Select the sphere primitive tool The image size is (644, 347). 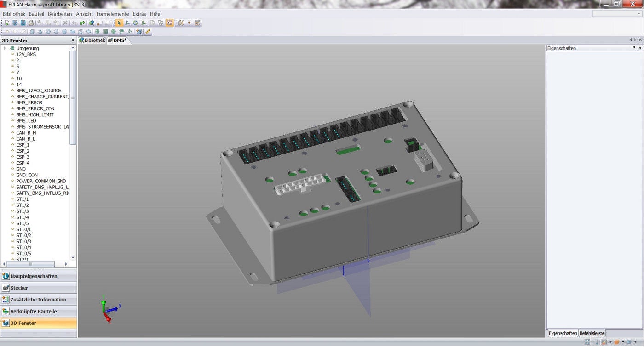pos(56,31)
